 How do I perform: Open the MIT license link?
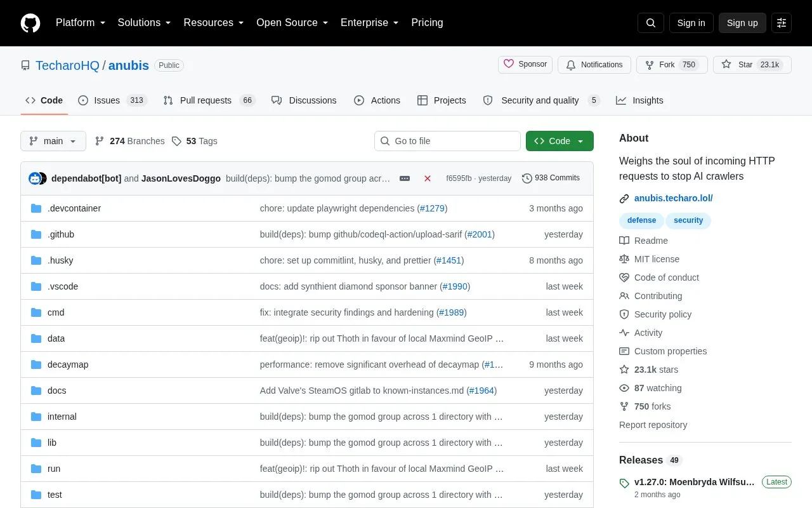[x=657, y=259]
